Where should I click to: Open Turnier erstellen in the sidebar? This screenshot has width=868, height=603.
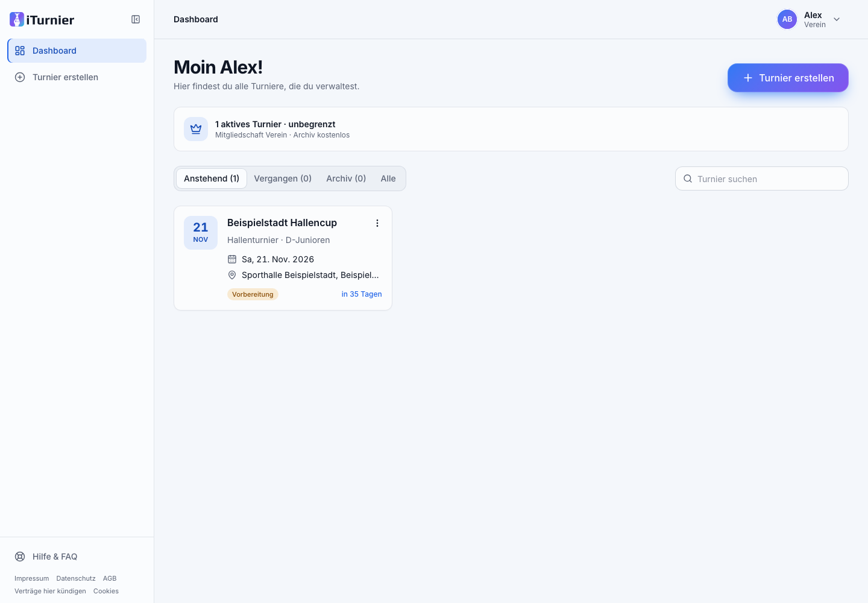pyautogui.click(x=77, y=77)
